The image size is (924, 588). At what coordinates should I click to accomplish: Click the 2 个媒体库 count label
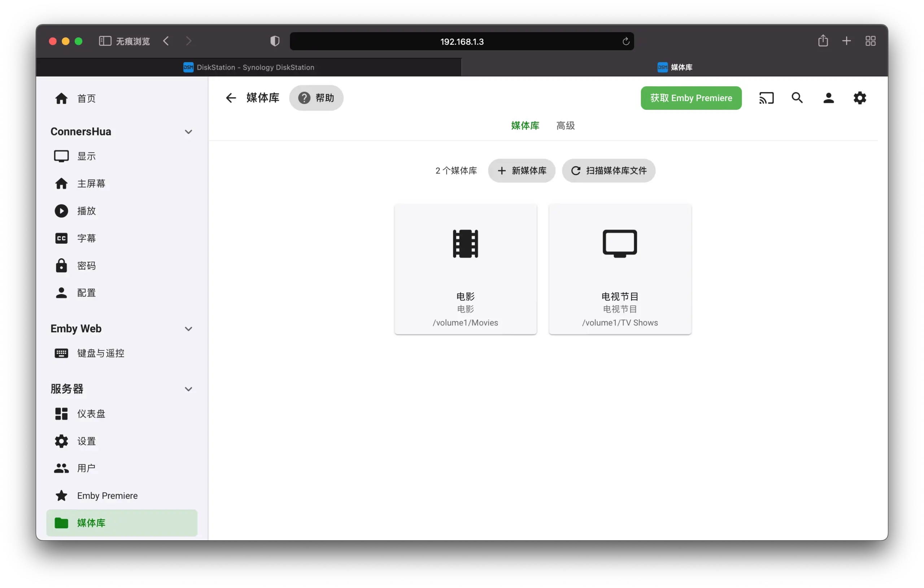coord(456,170)
